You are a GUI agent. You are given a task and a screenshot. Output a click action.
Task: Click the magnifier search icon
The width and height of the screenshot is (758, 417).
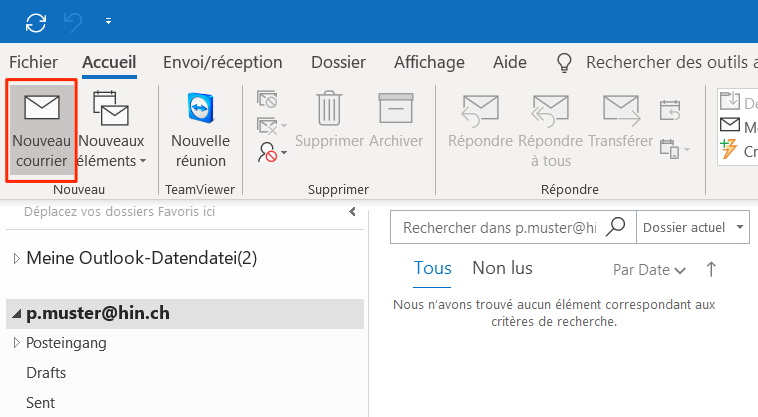click(x=616, y=226)
